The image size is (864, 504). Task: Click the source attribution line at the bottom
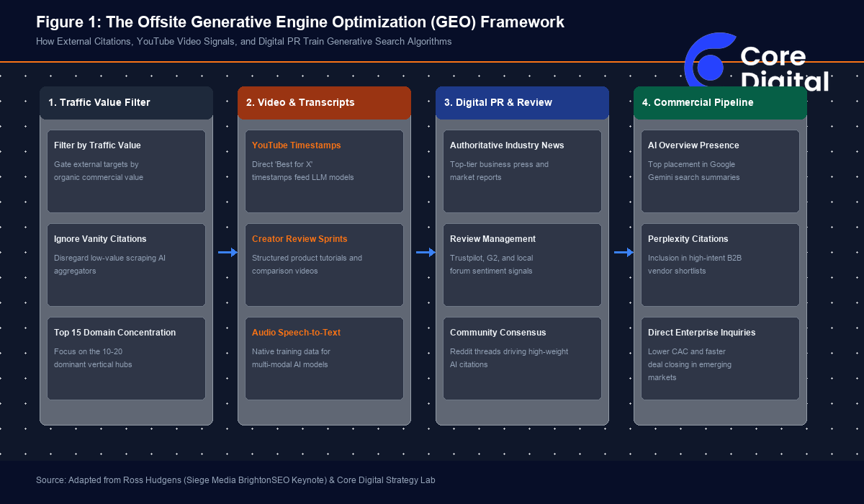coord(235,480)
